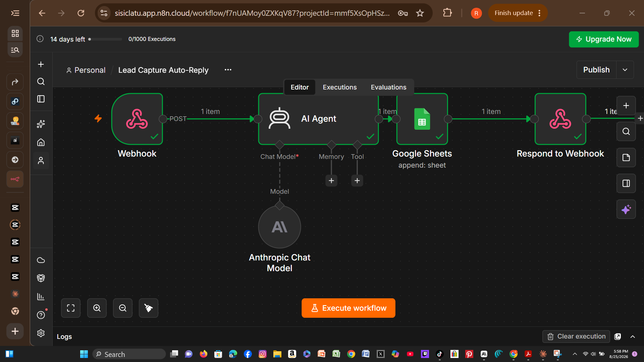This screenshot has height=362, width=644.
Task: Open n8n sidebar search icon
Action: (41, 81)
